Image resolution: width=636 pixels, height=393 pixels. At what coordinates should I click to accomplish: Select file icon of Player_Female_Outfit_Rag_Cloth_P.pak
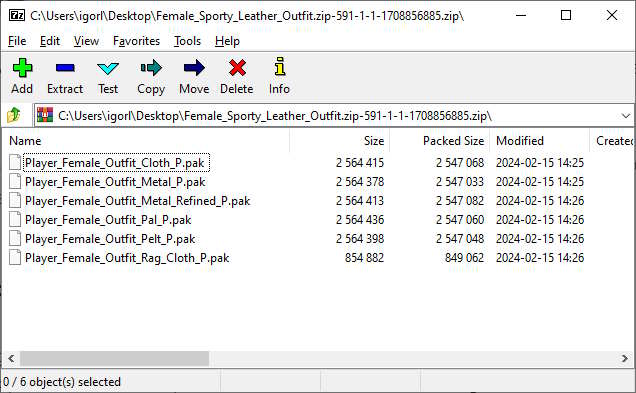pos(15,258)
